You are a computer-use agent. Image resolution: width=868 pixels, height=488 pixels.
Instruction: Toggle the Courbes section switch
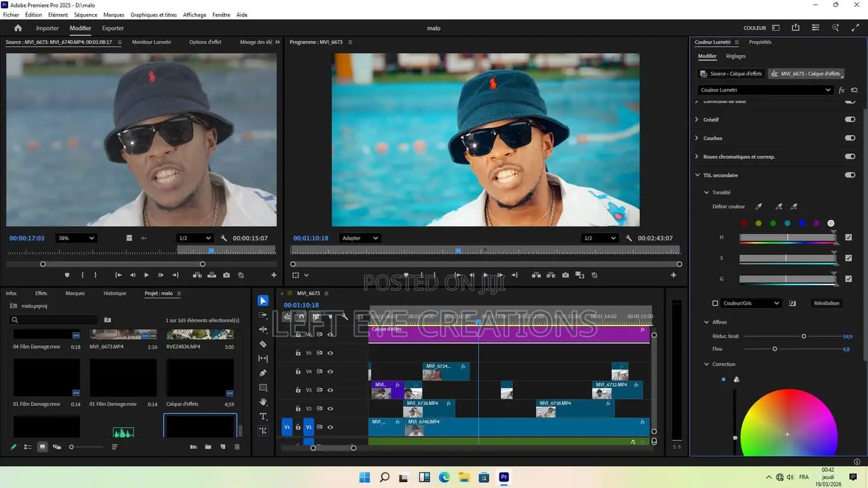coord(850,138)
